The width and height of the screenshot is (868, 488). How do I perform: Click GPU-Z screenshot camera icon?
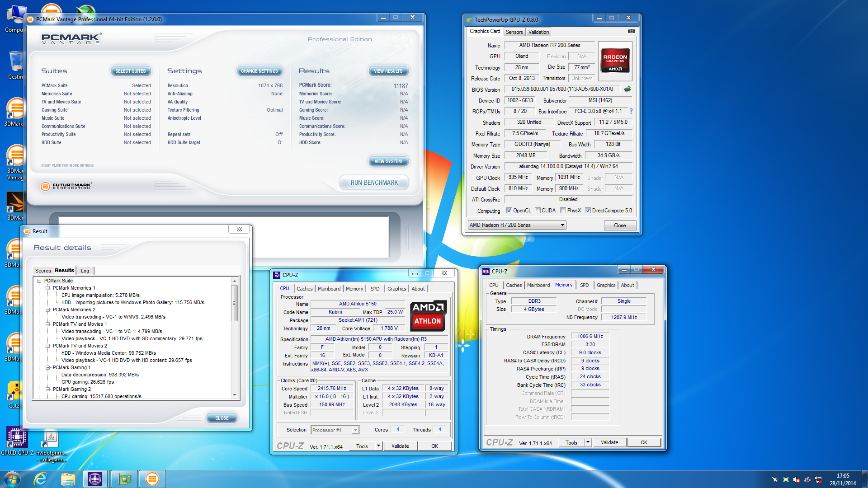tap(631, 31)
